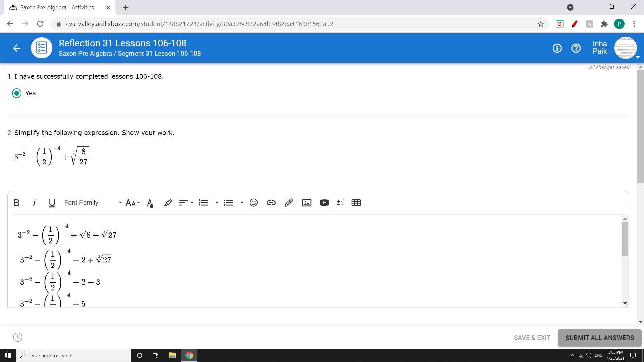Select the Yes radio button
The width and height of the screenshot is (644, 362).
coord(17,93)
